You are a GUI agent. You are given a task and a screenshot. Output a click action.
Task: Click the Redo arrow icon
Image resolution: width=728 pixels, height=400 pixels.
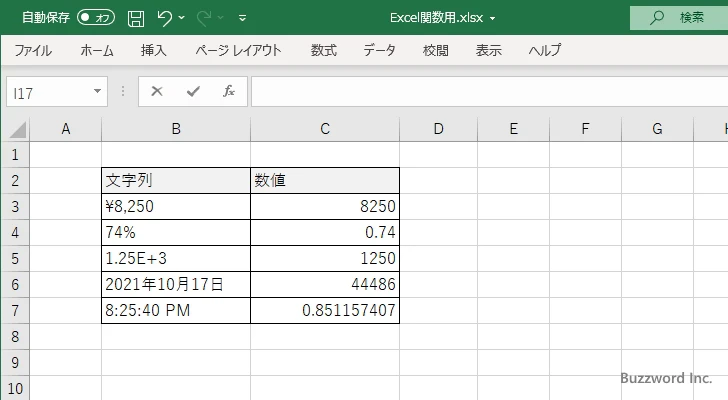tap(203, 18)
